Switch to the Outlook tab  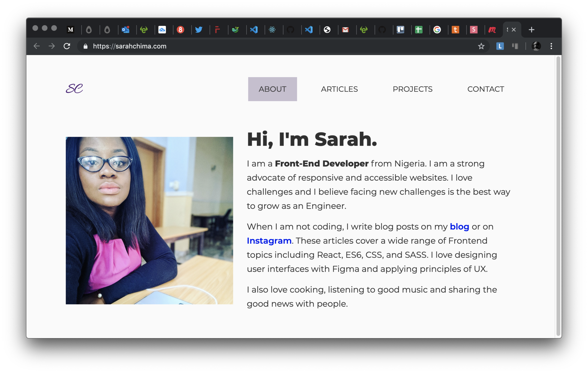[126, 30]
